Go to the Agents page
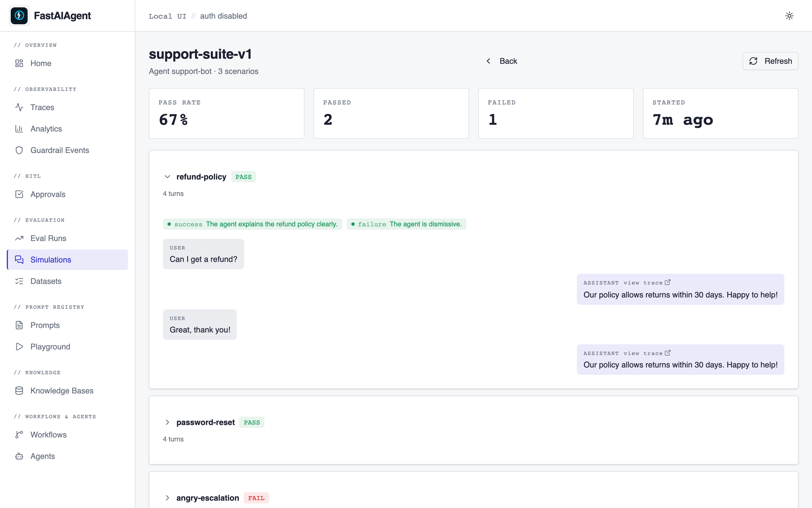 (x=67, y=456)
